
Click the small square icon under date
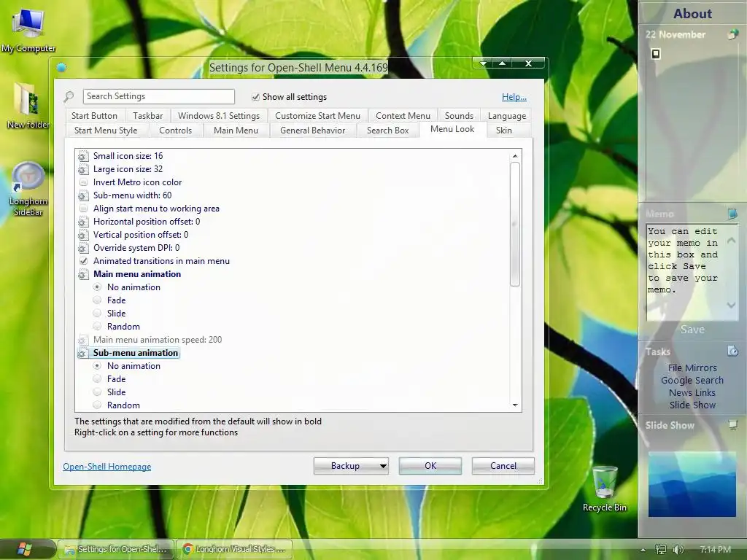point(656,54)
